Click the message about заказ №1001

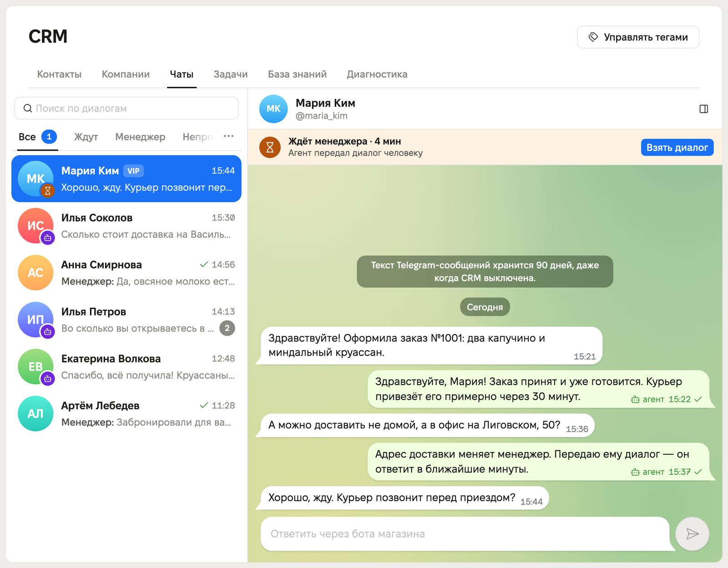click(431, 345)
